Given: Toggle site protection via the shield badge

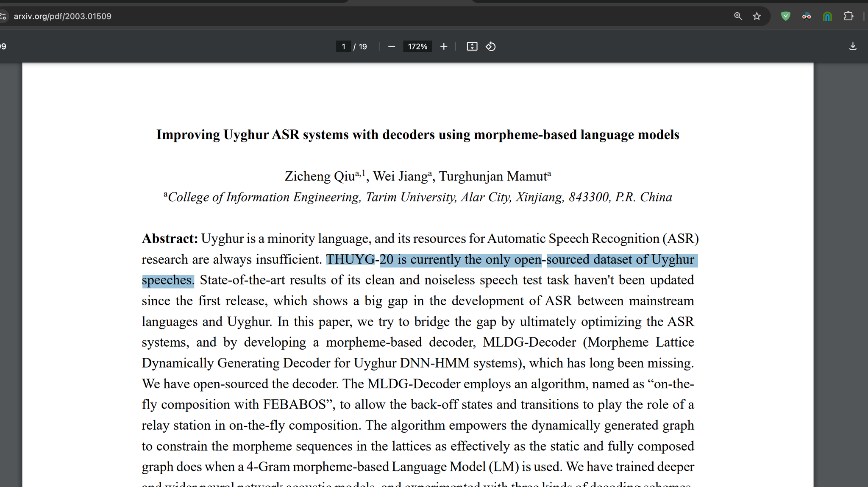Looking at the screenshot, I should coord(785,16).
